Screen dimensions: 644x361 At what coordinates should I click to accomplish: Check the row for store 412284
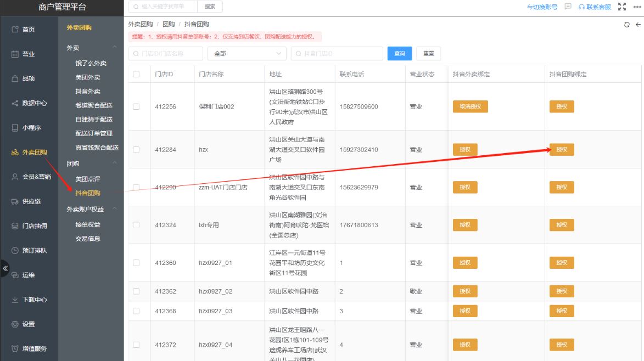pyautogui.click(x=136, y=150)
